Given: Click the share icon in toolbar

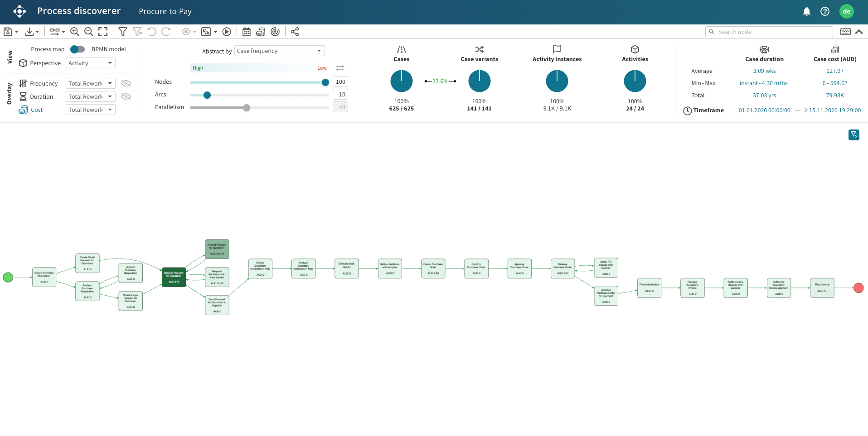Looking at the screenshot, I should (x=295, y=32).
